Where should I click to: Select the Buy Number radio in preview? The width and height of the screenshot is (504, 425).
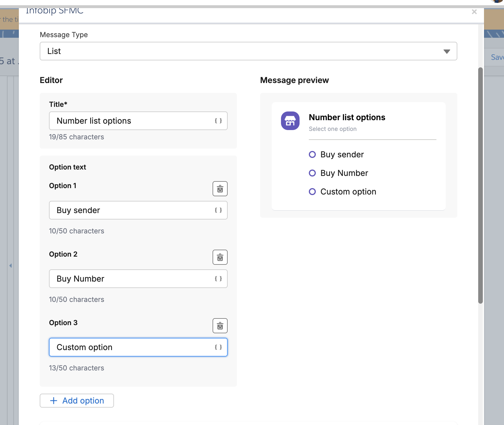tap(313, 173)
